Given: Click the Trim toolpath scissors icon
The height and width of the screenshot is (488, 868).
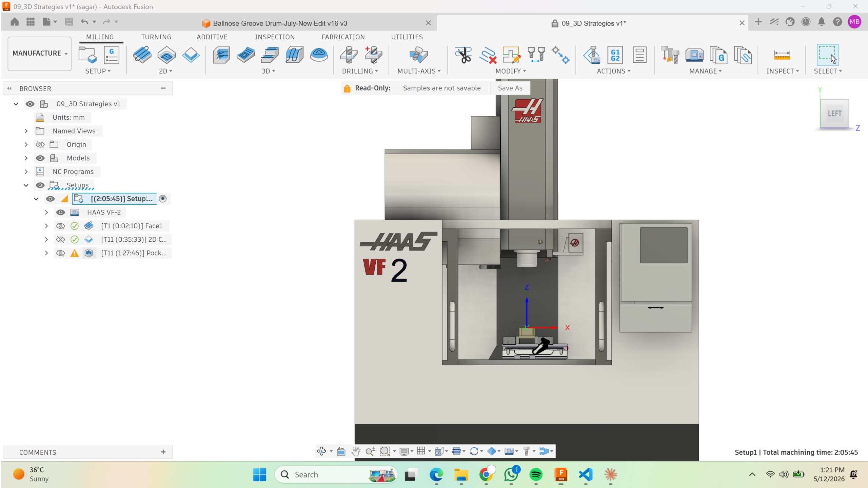Looking at the screenshot, I should click(x=463, y=55).
